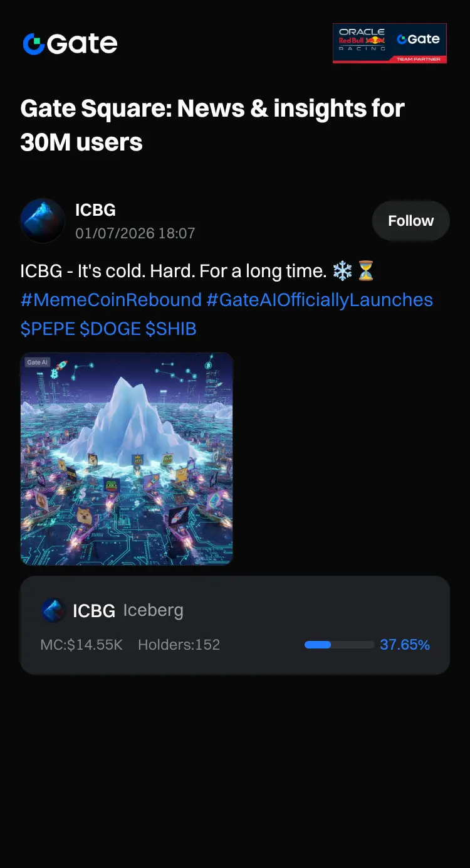This screenshot has height=868, width=470.
Task: Click the MC:$14.55K market cap stat
Action: [x=81, y=645]
